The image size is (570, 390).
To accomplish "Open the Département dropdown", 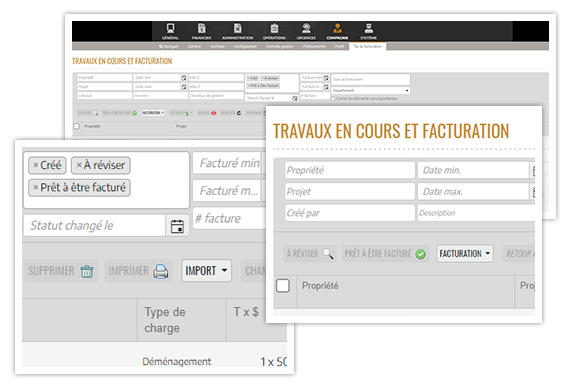I will [x=370, y=91].
